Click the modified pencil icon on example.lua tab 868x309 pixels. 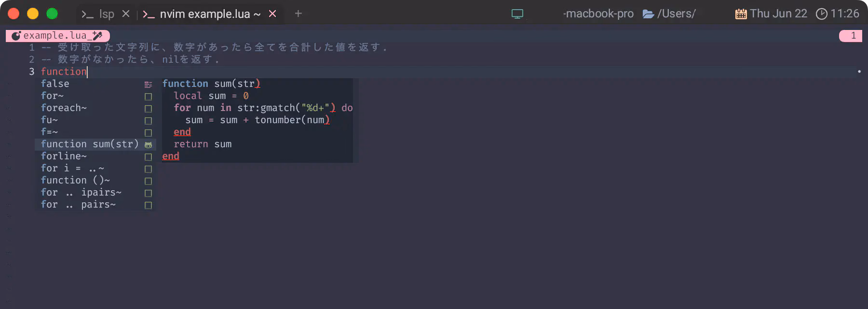(97, 36)
